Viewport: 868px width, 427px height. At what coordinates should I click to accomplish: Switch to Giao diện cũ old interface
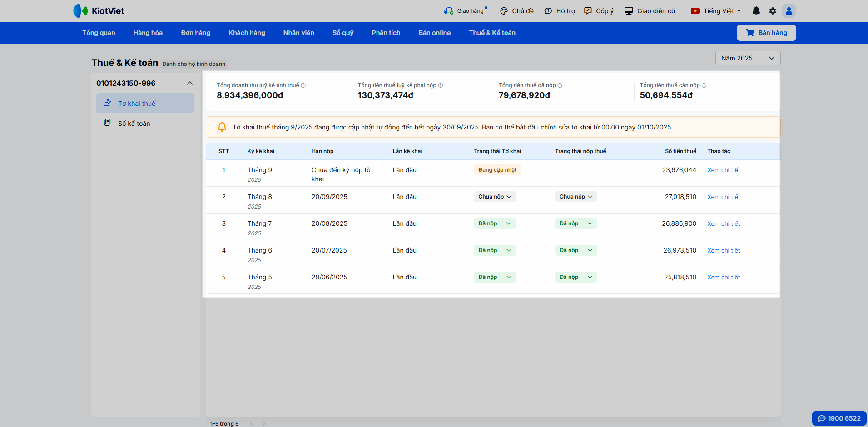pyautogui.click(x=650, y=11)
